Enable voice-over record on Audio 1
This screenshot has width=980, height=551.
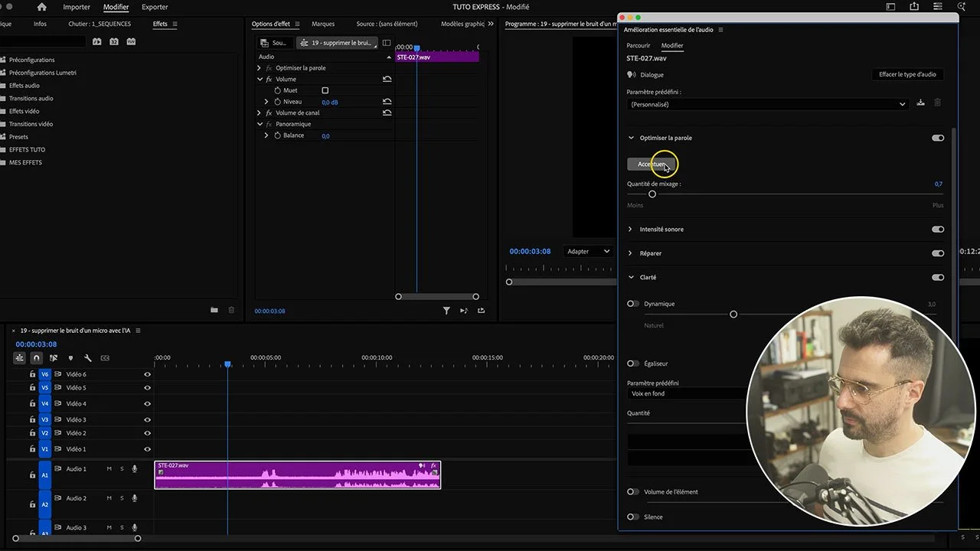pyautogui.click(x=135, y=468)
